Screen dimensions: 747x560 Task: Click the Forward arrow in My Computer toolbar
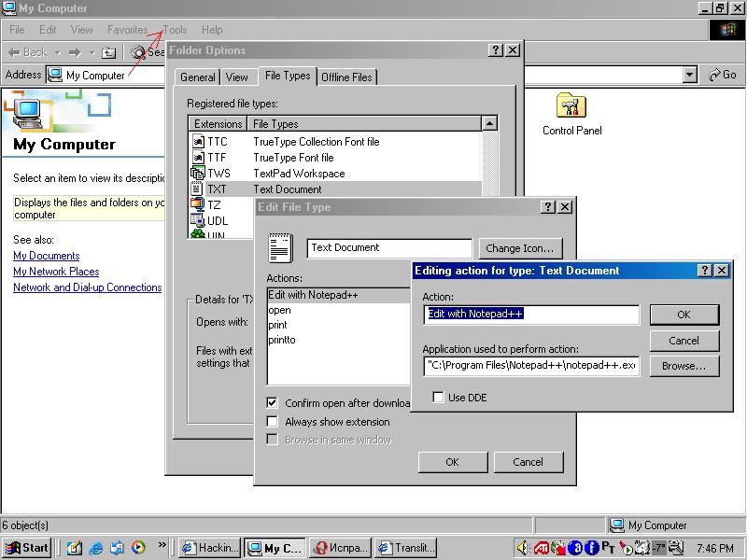75,52
